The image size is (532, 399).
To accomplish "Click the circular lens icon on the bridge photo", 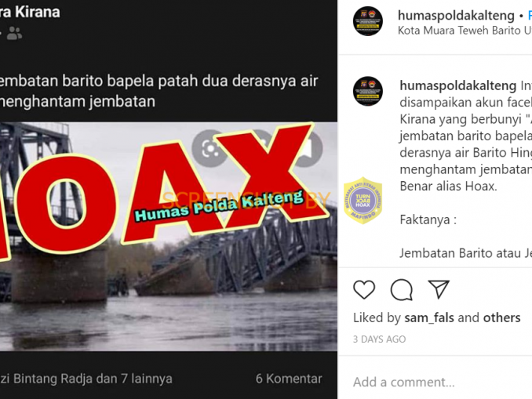I will [x=210, y=148].
